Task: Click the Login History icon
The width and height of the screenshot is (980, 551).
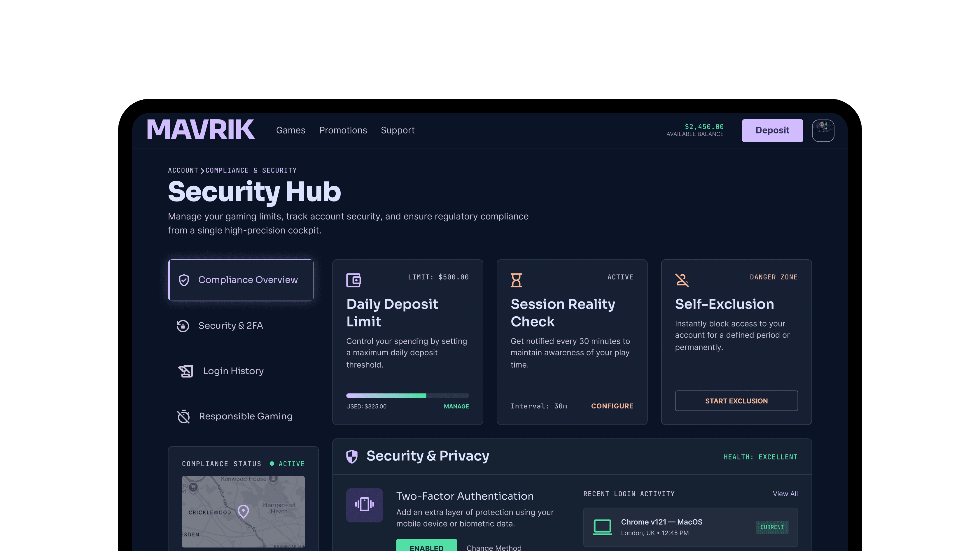Action: point(186,371)
